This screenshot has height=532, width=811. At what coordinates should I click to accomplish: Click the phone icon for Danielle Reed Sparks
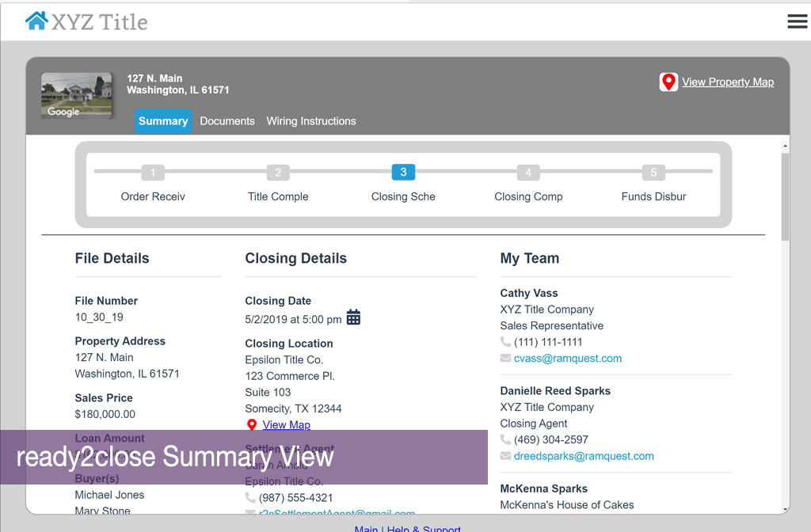point(505,439)
